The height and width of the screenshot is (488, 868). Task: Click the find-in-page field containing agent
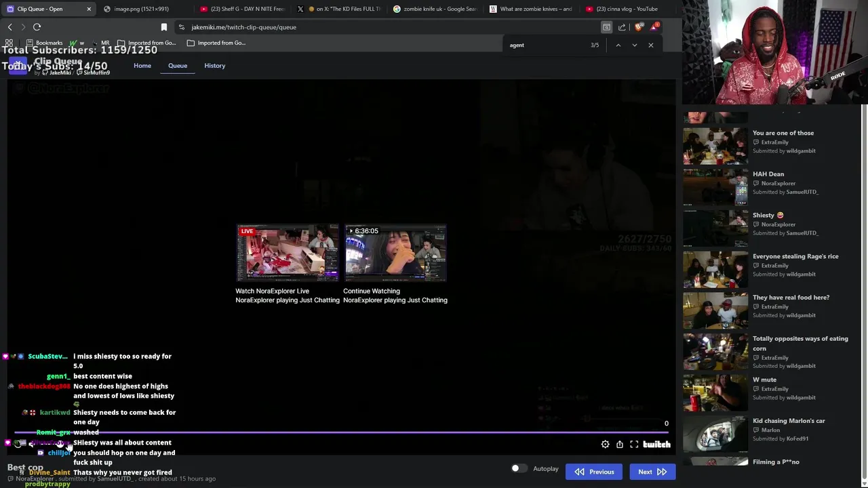pos(546,45)
